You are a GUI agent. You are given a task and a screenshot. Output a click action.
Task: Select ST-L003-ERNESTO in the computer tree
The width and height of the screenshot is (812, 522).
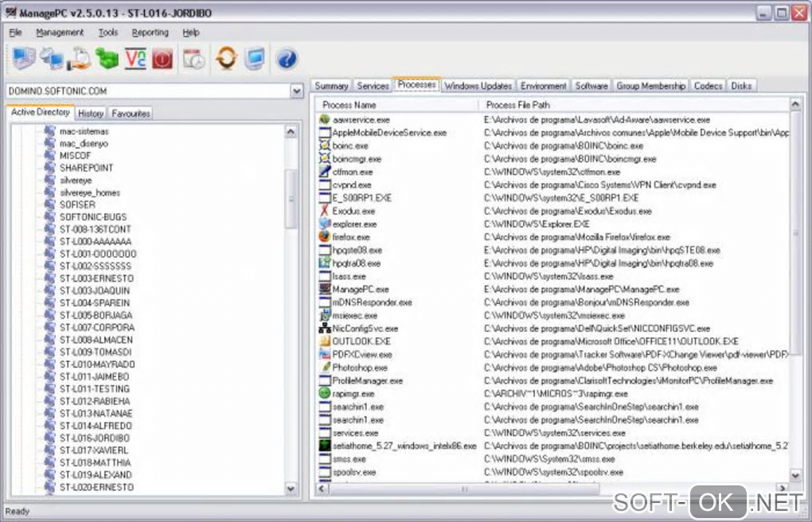(x=97, y=278)
